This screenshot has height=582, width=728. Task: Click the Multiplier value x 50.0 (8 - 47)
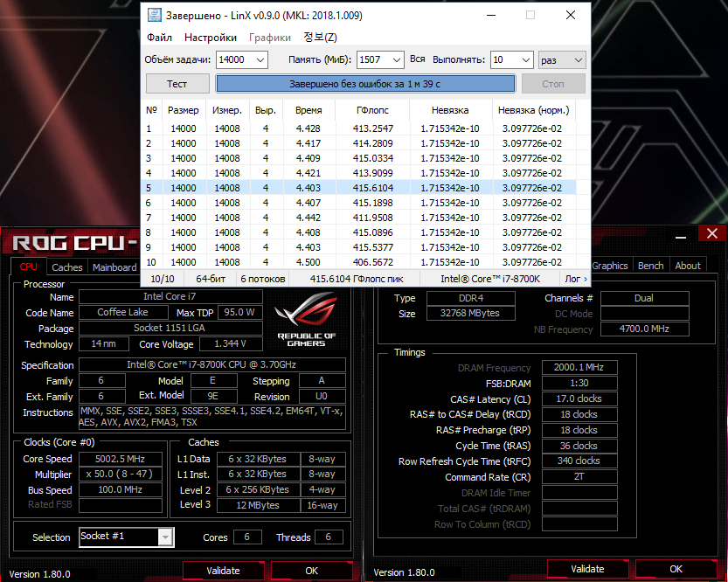pyautogui.click(x=121, y=474)
